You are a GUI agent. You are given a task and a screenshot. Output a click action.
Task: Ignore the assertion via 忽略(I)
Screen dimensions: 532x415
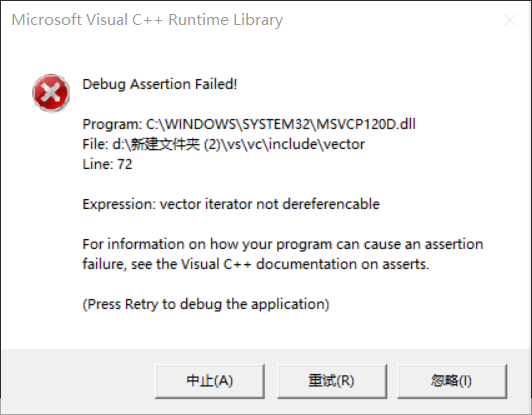click(x=452, y=381)
